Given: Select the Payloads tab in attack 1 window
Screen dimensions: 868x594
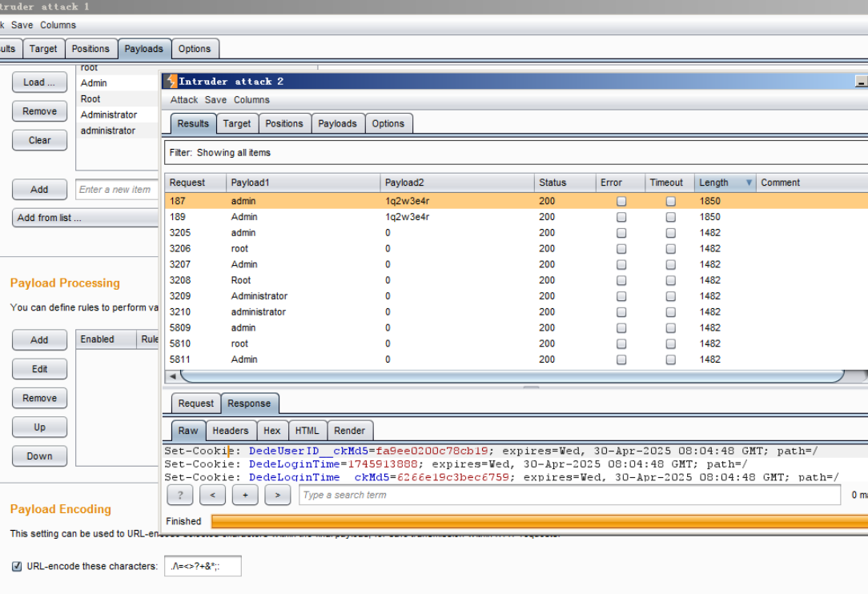Looking at the screenshot, I should [x=144, y=49].
